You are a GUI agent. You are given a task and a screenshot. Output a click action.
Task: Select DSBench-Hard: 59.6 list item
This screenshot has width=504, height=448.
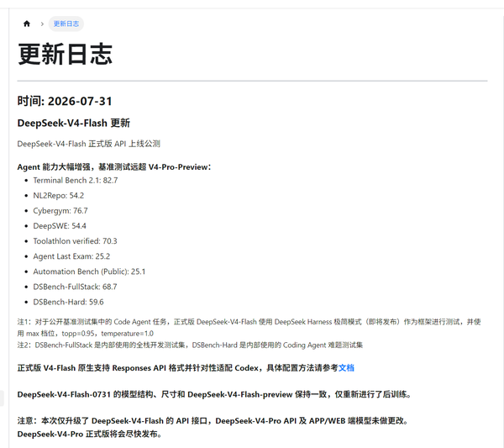tap(69, 302)
